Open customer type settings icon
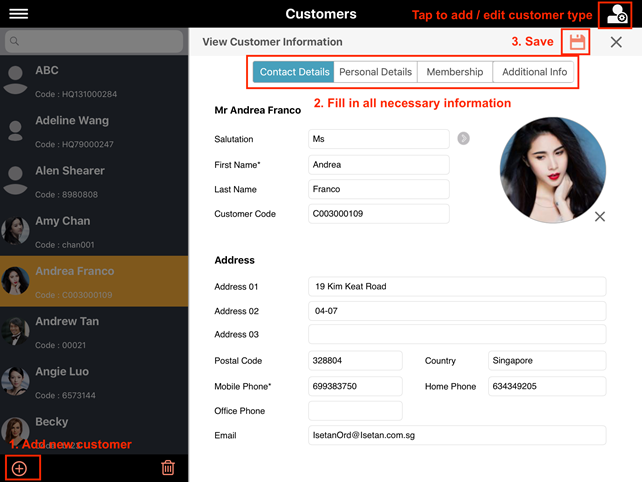 click(616, 14)
